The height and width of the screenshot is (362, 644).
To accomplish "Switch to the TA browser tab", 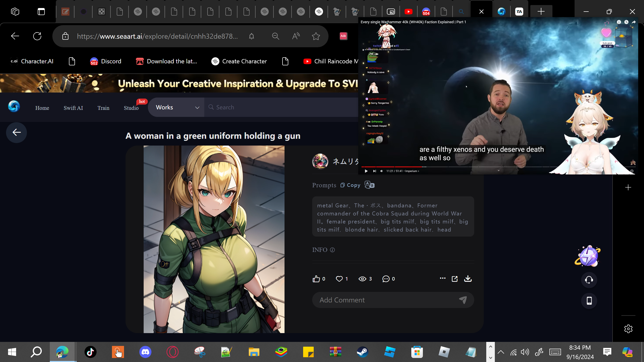I will 519,12.
